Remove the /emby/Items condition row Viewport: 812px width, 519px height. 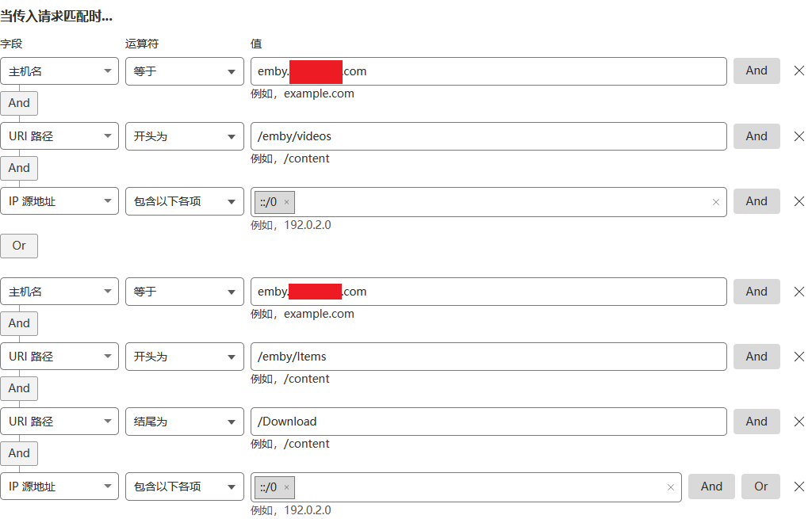pyautogui.click(x=799, y=357)
